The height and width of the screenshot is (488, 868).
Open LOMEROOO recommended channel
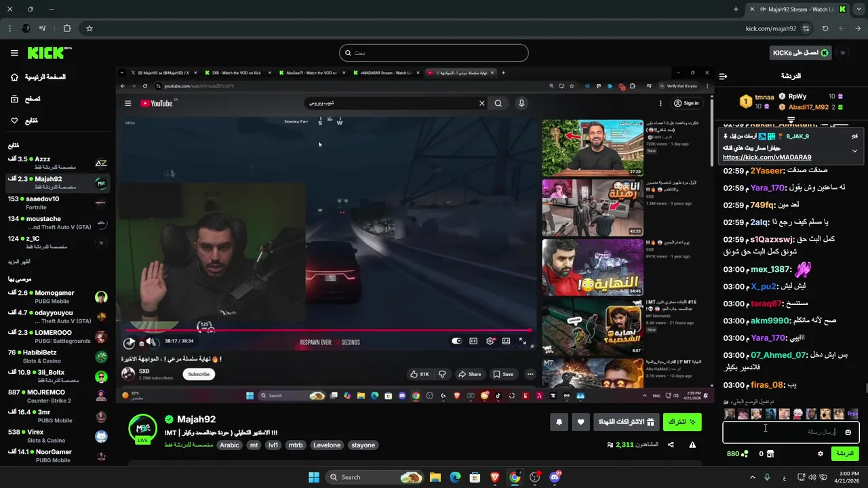(58, 337)
